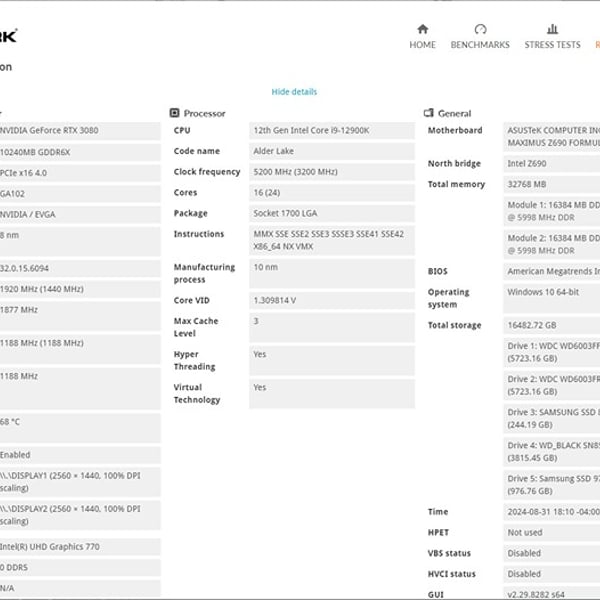
Task: Click the Instructions label
Action: point(199,234)
